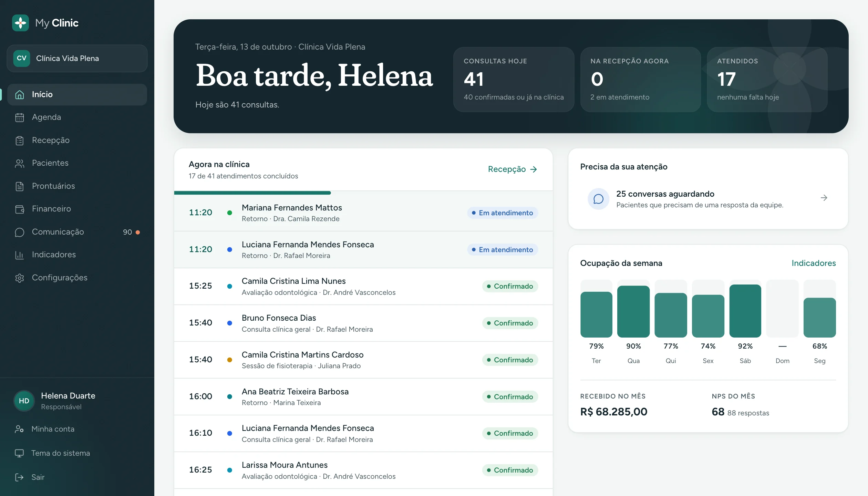The width and height of the screenshot is (868, 496).
Task: Go to Pacientes menu label
Action: pyautogui.click(x=50, y=163)
